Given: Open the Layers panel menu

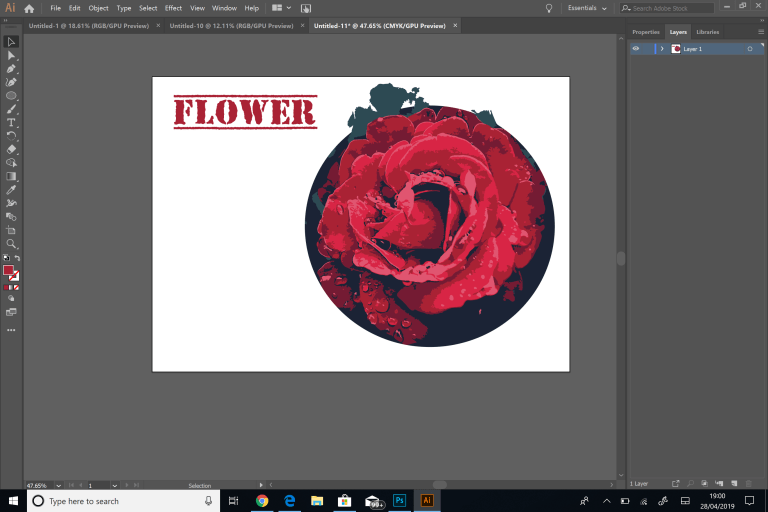Looking at the screenshot, I should tap(761, 32).
